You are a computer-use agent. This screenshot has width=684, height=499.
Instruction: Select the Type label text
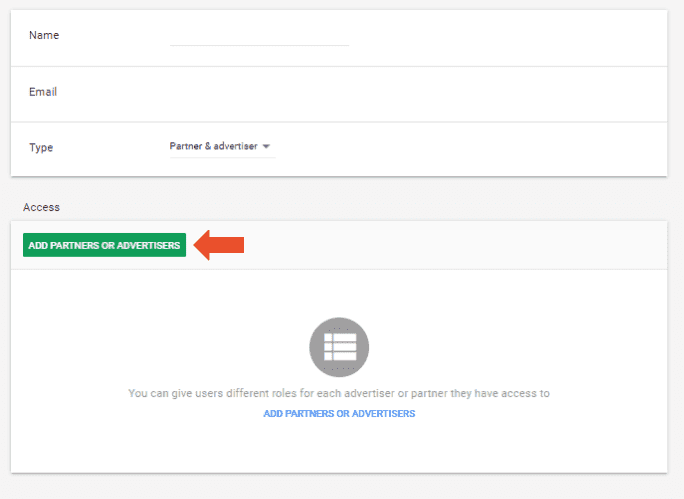click(41, 147)
